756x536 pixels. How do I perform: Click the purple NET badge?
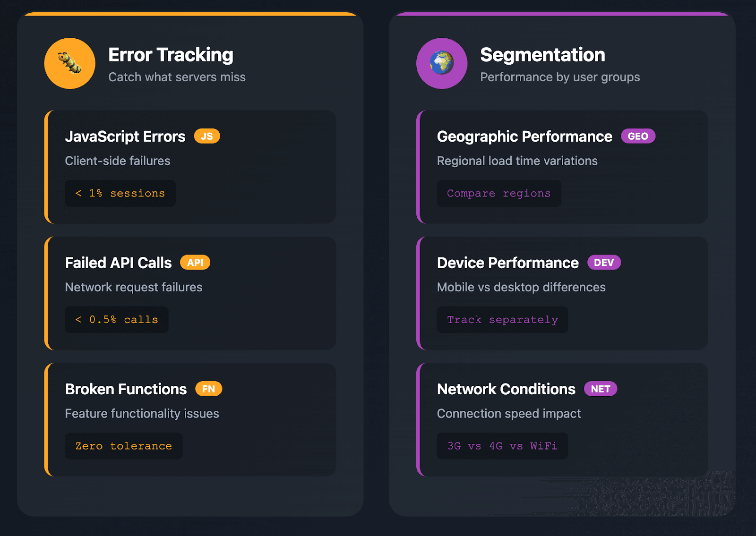pyautogui.click(x=601, y=389)
